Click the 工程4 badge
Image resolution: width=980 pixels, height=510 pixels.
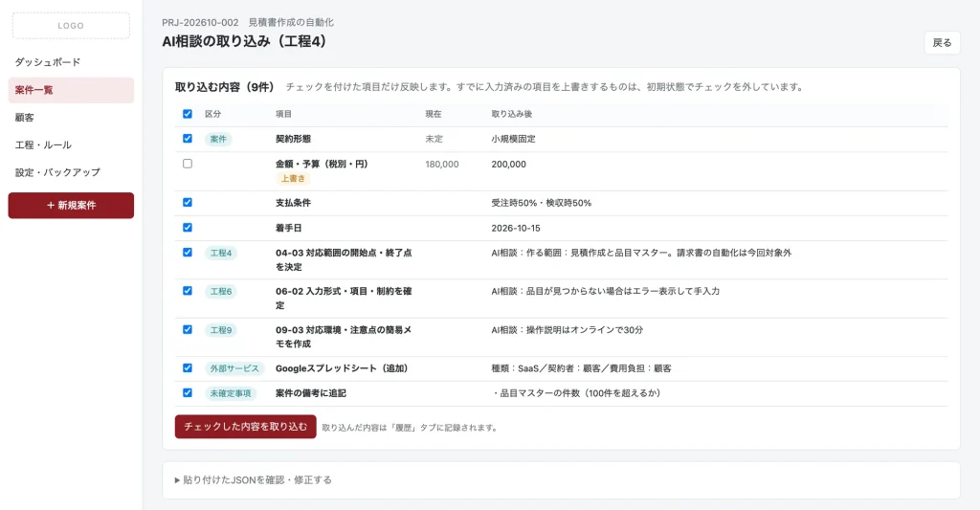[x=221, y=254]
